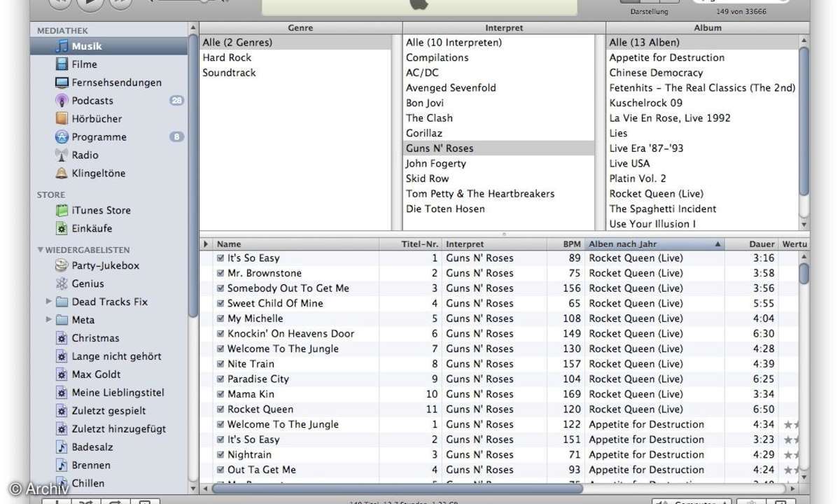Select the Max Goldt smart playlist icon
Image resolution: width=840 pixels, height=504 pixels.
62,374
